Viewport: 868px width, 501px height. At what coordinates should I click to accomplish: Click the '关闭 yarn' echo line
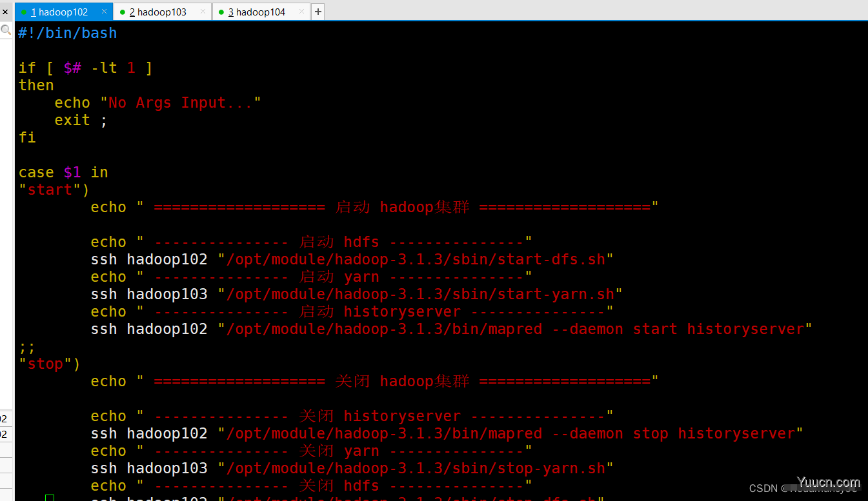click(x=311, y=451)
